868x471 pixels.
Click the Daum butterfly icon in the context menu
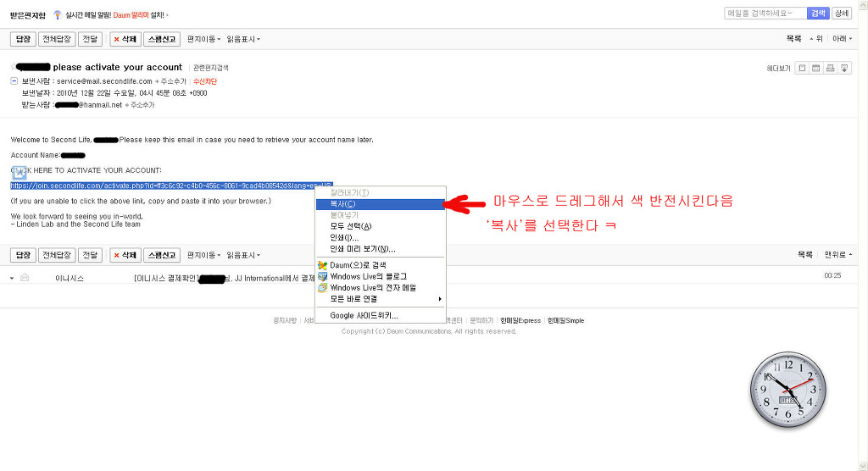(x=322, y=265)
